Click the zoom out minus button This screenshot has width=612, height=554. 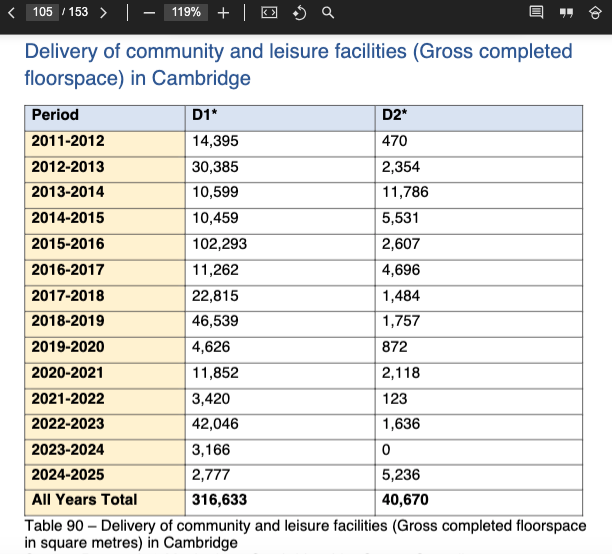pyautogui.click(x=148, y=13)
